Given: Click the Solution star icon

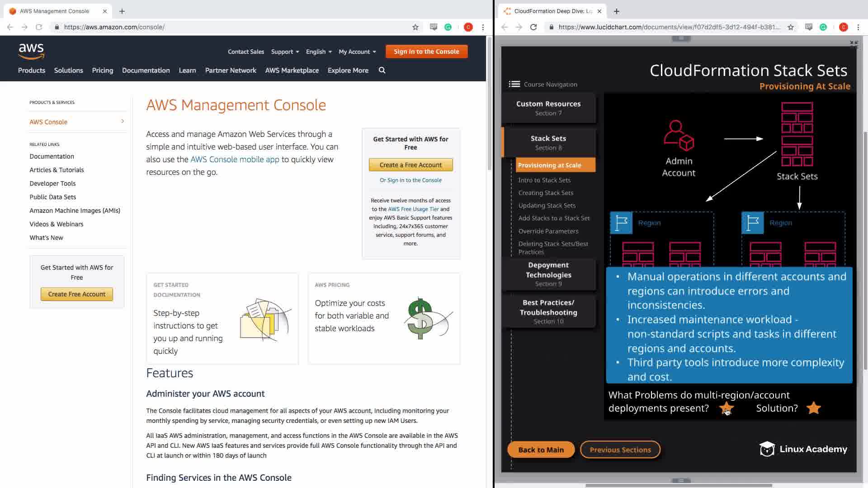Looking at the screenshot, I should pyautogui.click(x=813, y=408).
